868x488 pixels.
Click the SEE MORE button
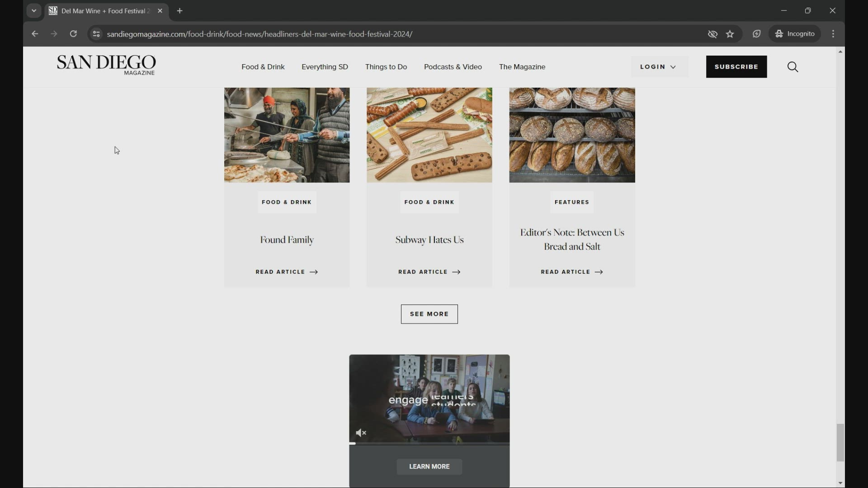pyautogui.click(x=429, y=314)
